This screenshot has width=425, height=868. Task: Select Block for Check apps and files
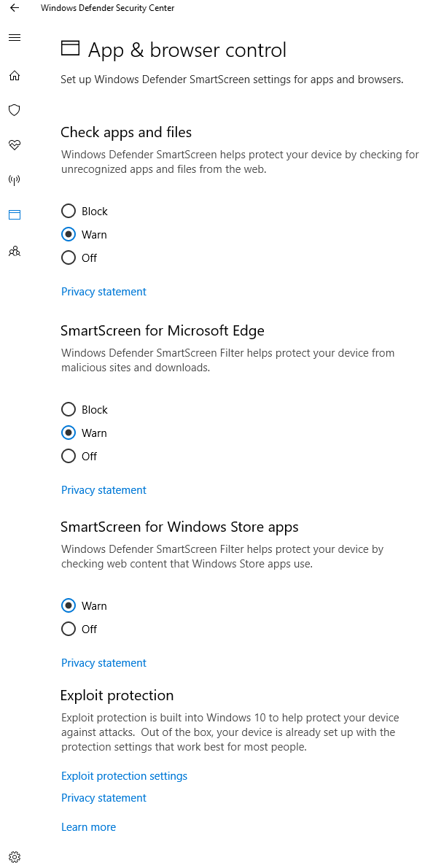click(68, 210)
